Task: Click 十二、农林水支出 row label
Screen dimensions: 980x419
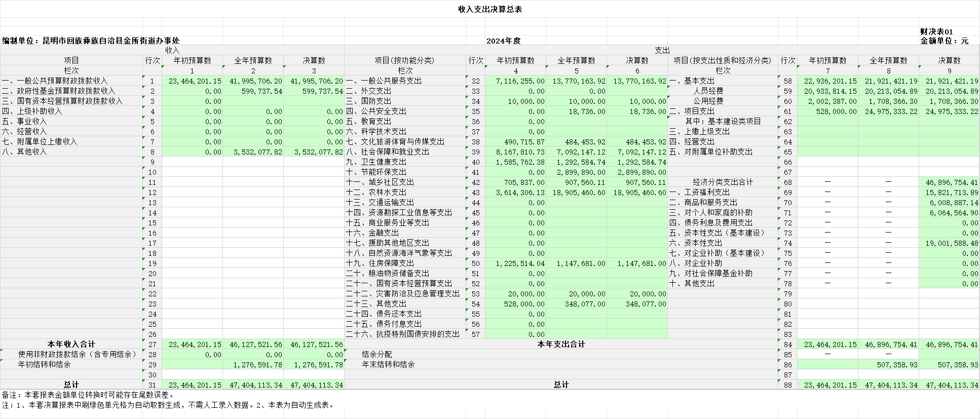Action: point(376,192)
